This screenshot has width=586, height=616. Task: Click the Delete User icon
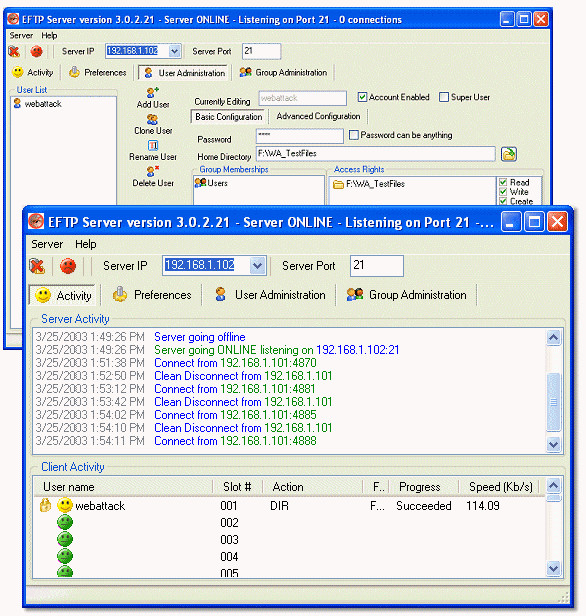pyautogui.click(x=153, y=171)
